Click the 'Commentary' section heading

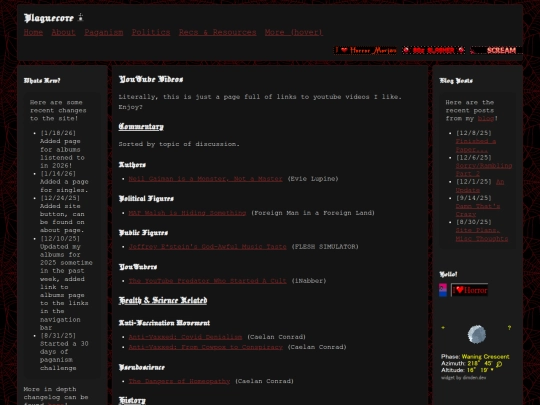[141, 127]
